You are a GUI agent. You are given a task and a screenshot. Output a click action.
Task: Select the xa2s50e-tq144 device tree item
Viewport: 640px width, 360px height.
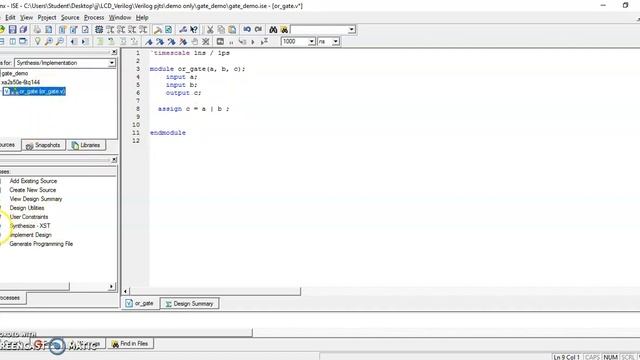click(20, 82)
